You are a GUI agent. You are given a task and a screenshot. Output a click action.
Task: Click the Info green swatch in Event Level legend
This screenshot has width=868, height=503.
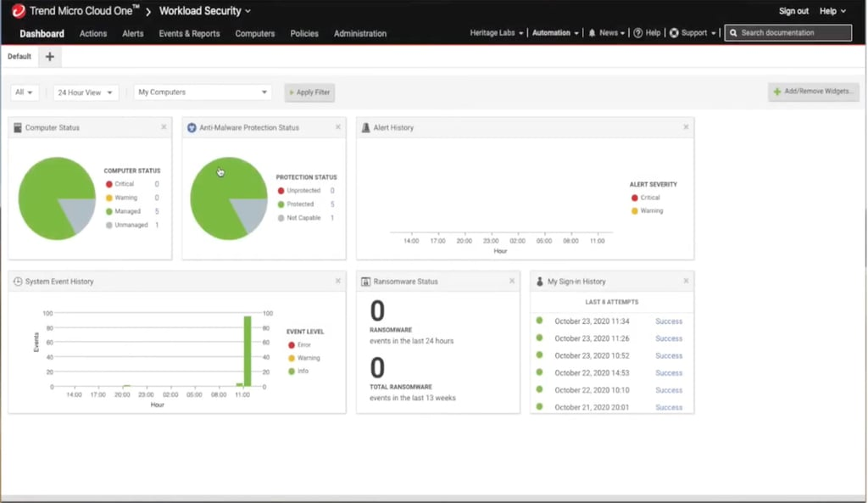(292, 372)
